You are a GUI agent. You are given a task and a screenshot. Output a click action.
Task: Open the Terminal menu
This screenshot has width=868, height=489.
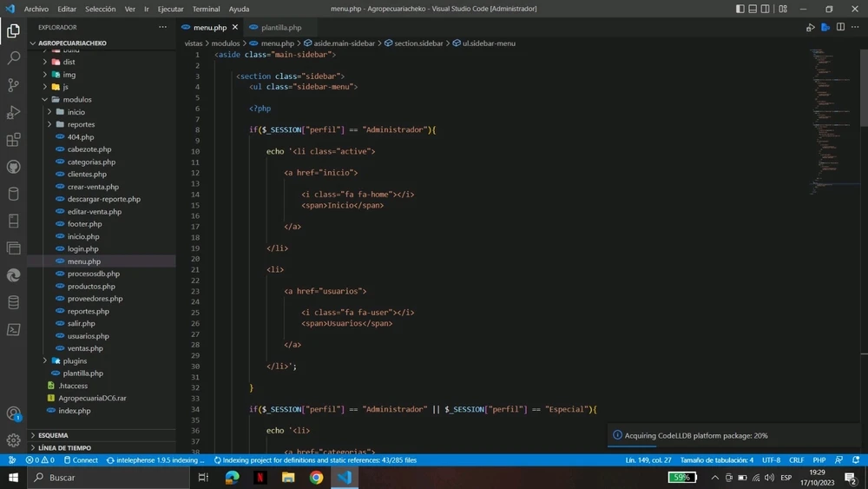coord(206,9)
